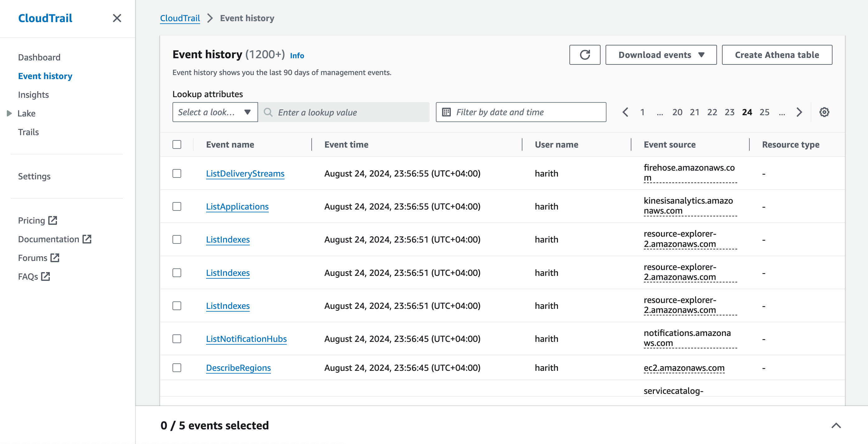Check the ListDeliveryStreams event row
The height and width of the screenshot is (444, 868).
[x=177, y=173]
